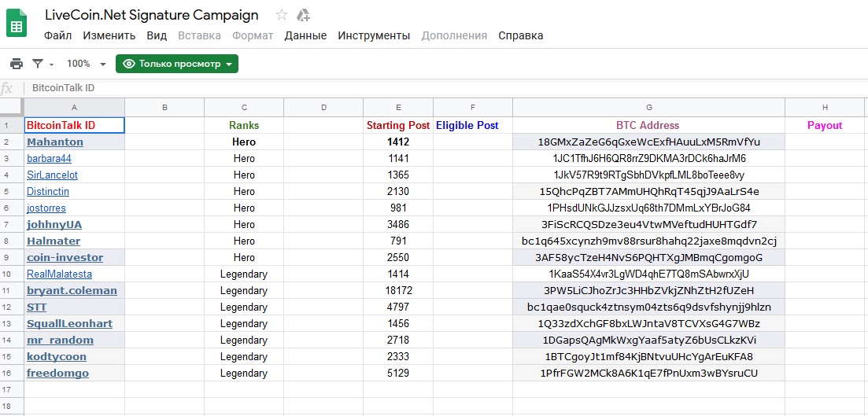Click the print icon
Screen dimensions: 868x416
pyautogui.click(x=17, y=64)
